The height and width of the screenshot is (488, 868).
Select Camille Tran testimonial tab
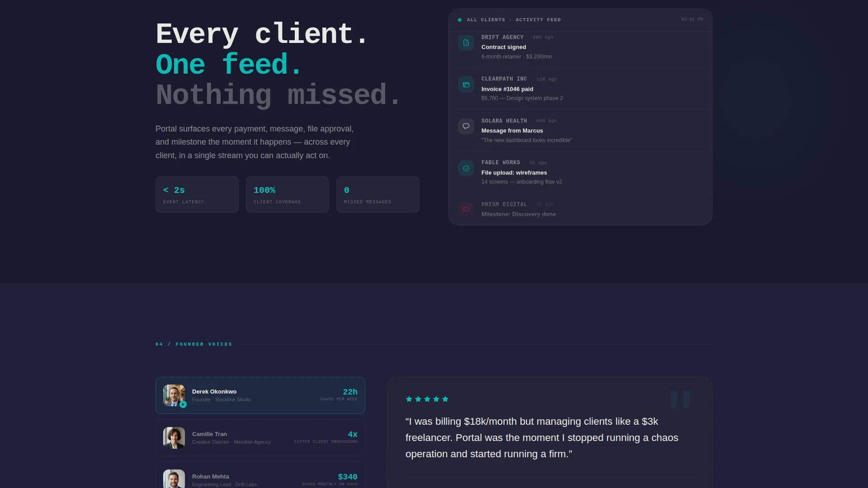(x=260, y=438)
